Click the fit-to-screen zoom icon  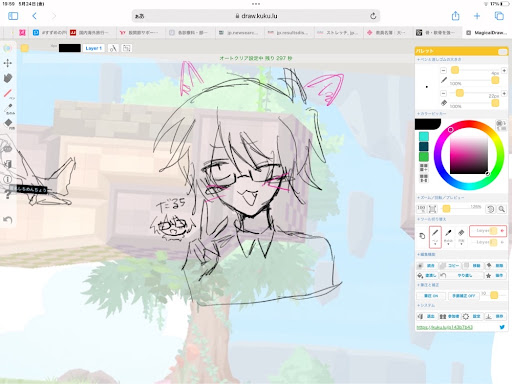[432, 209]
